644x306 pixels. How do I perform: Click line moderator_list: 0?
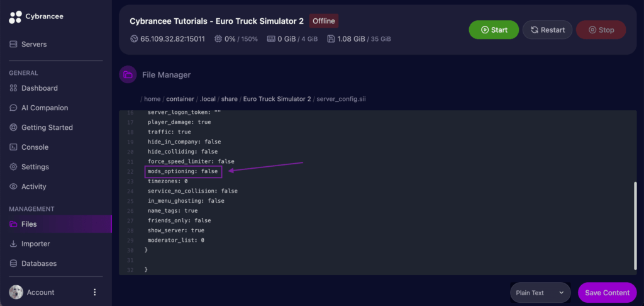click(x=176, y=240)
